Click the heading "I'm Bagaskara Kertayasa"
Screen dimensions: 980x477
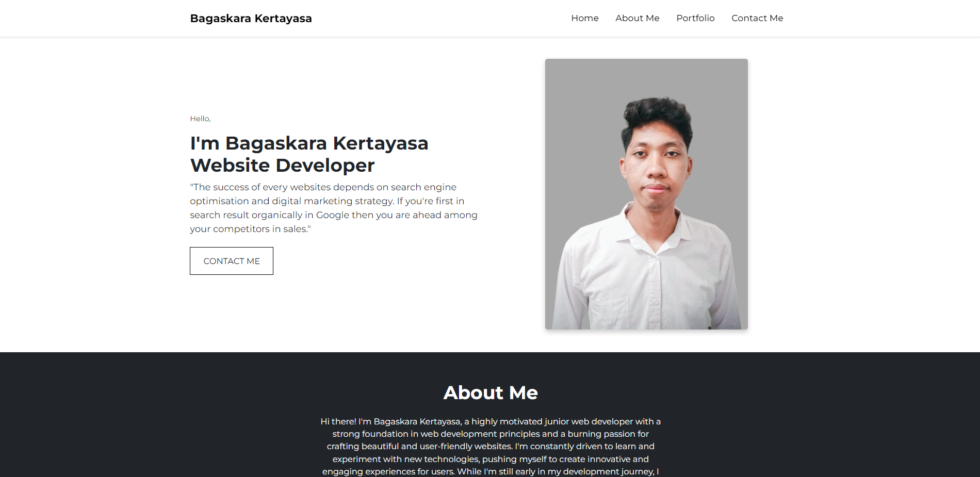tap(309, 143)
